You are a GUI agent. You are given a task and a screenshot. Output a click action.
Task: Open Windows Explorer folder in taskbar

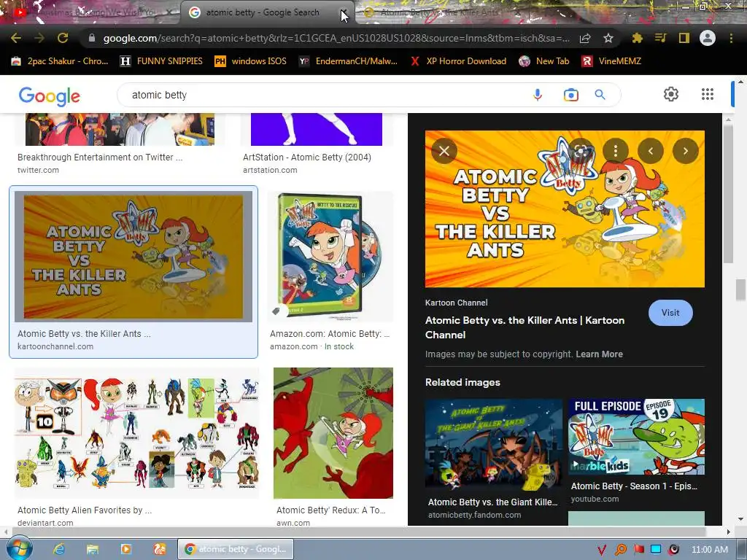click(x=93, y=550)
